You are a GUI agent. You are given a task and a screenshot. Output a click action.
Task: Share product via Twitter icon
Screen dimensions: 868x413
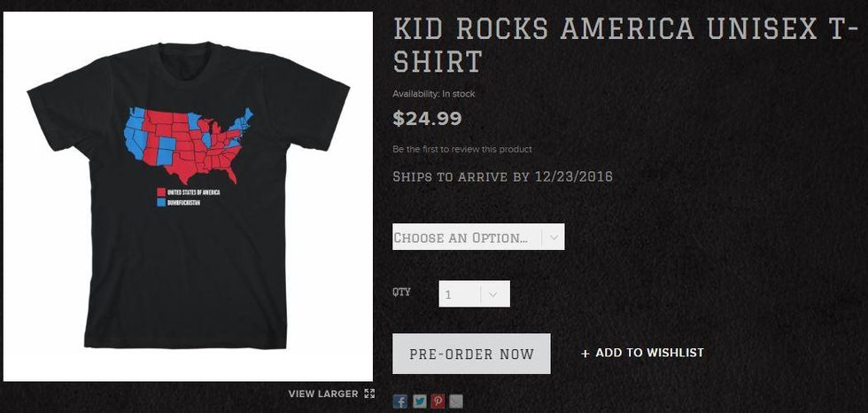419,401
